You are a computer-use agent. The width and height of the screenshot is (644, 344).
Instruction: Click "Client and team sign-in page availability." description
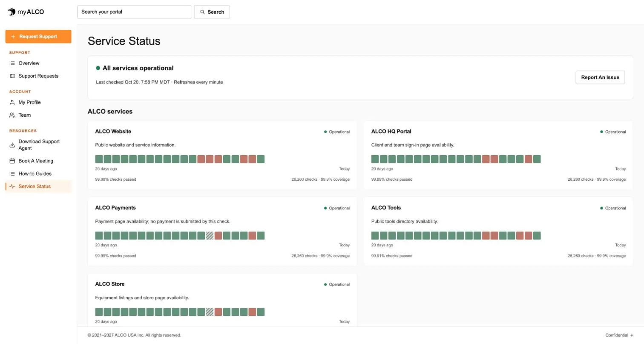point(413,145)
